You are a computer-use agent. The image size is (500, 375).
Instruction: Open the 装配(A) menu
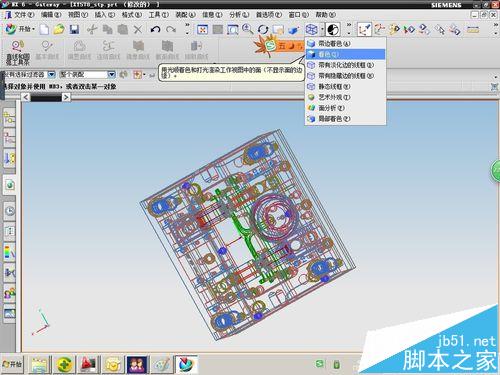click(x=185, y=15)
